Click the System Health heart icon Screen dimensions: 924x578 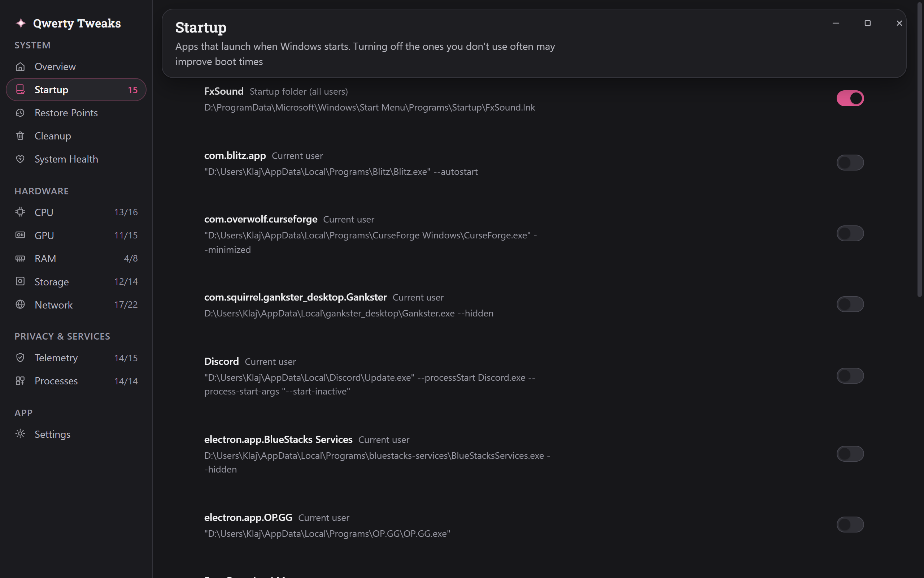[20, 159]
